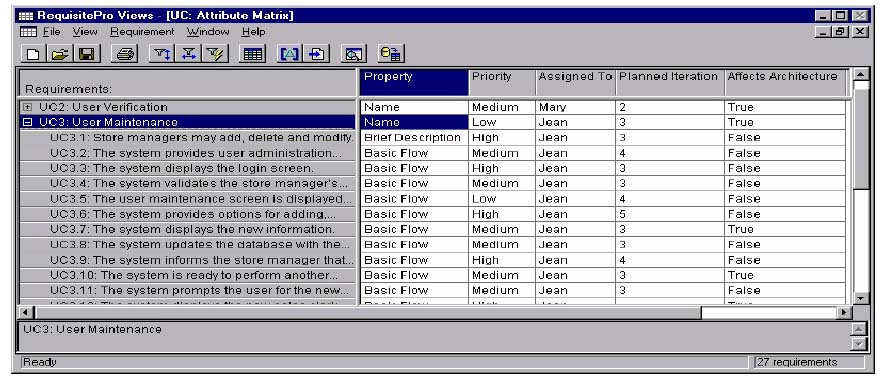Select the UC2: User Verification row label
Screen dimensions: 882x378
[x=104, y=107]
